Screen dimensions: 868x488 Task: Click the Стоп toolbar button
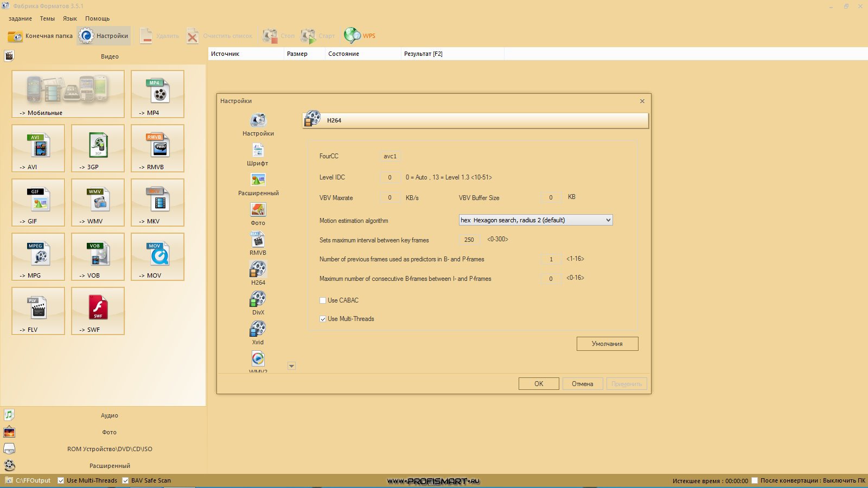coord(278,36)
